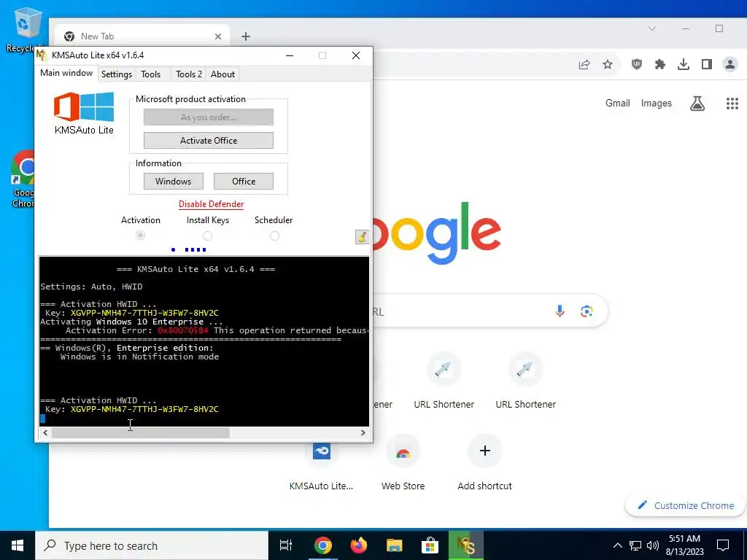Open the Settings tab in KMSAuto
This screenshot has height=560, width=747.
coord(117,74)
